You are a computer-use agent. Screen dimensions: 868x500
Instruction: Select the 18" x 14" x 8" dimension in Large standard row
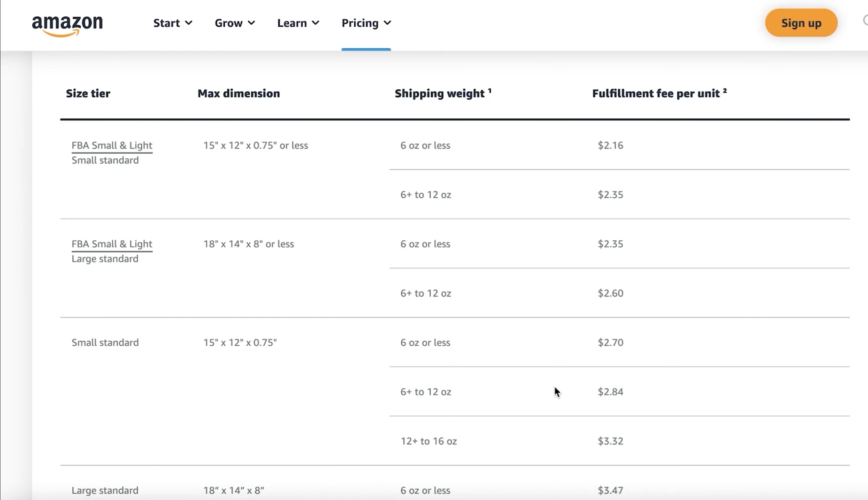click(x=234, y=491)
